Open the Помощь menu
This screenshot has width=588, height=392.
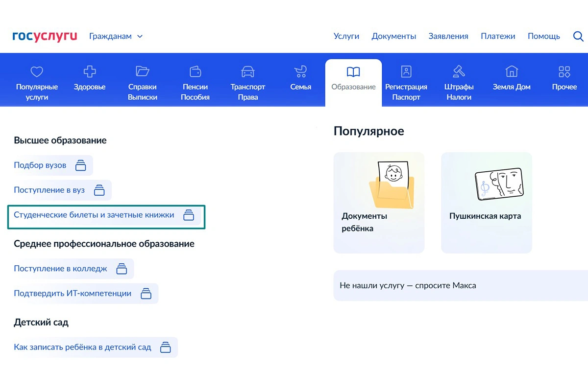click(544, 36)
